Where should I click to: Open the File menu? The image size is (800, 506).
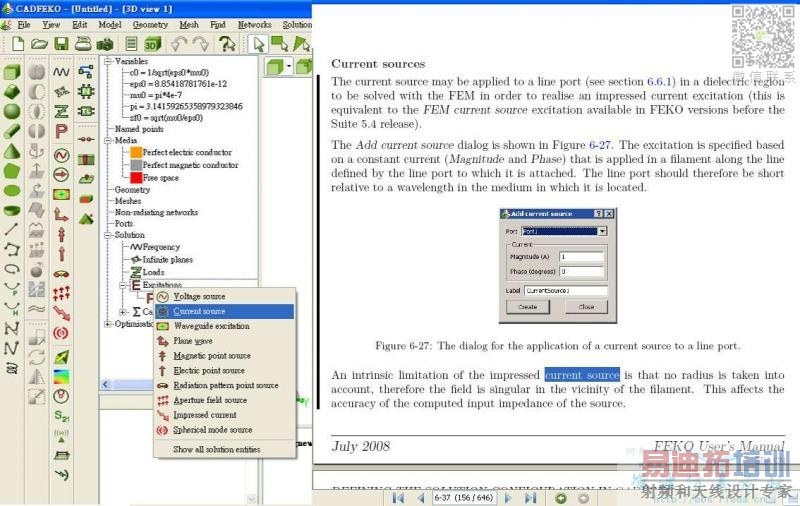click(23, 24)
